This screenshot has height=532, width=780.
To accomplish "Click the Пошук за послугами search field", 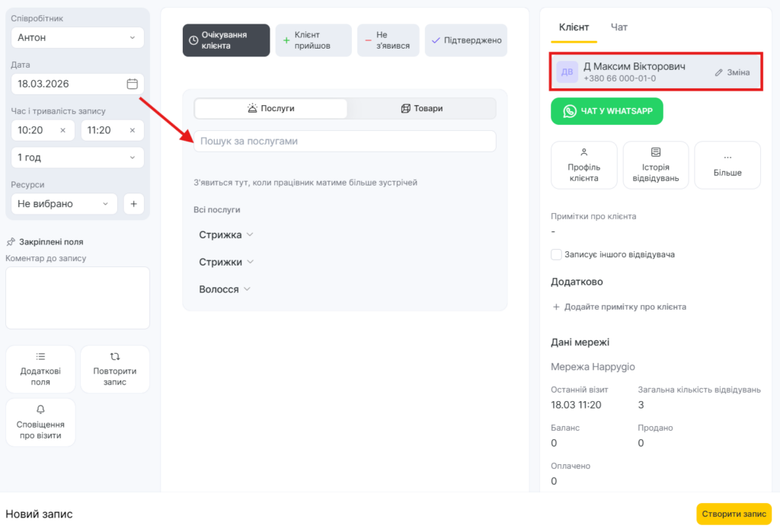I will [344, 142].
